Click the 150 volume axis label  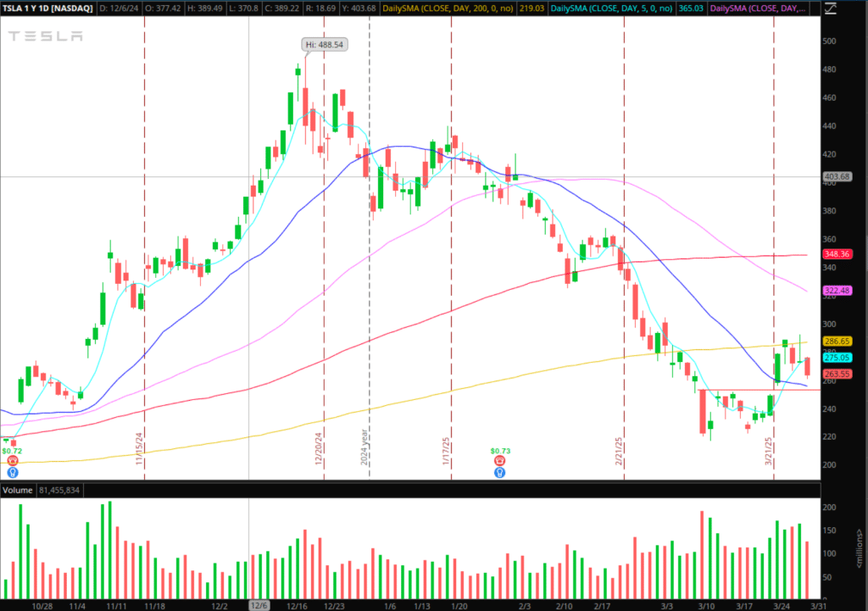pyautogui.click(x=829, y=530)
